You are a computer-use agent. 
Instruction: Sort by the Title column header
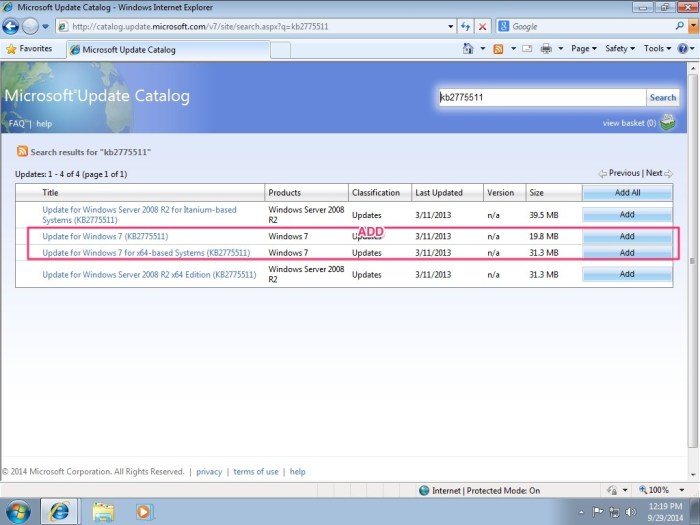tap(50, 192)
